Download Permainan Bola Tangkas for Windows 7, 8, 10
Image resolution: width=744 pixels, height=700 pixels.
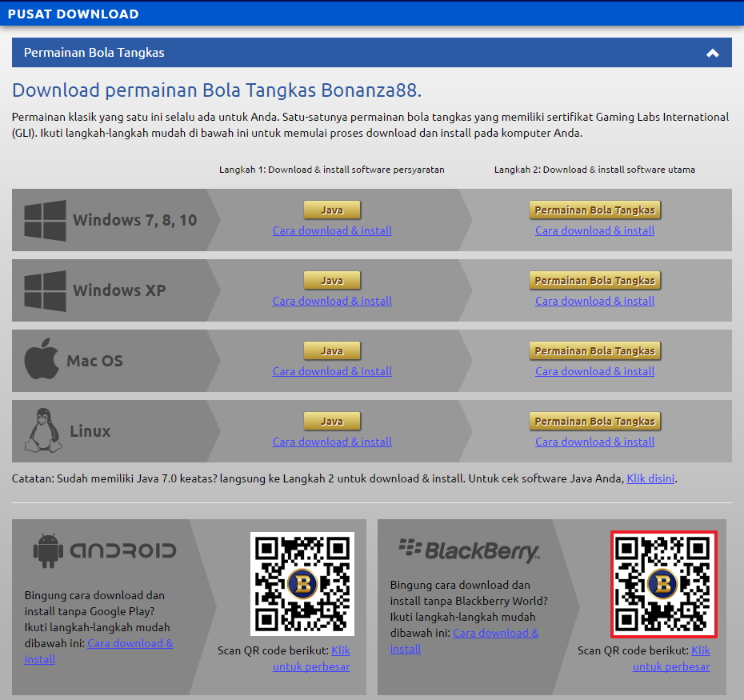594,210
